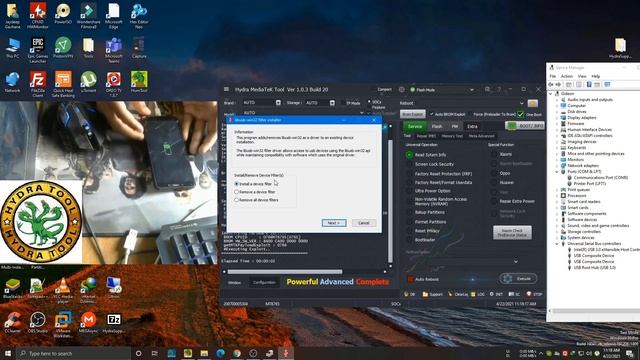Open the ProtonVPN desktop icon
640x360 pixels.
tap(63, 48)
